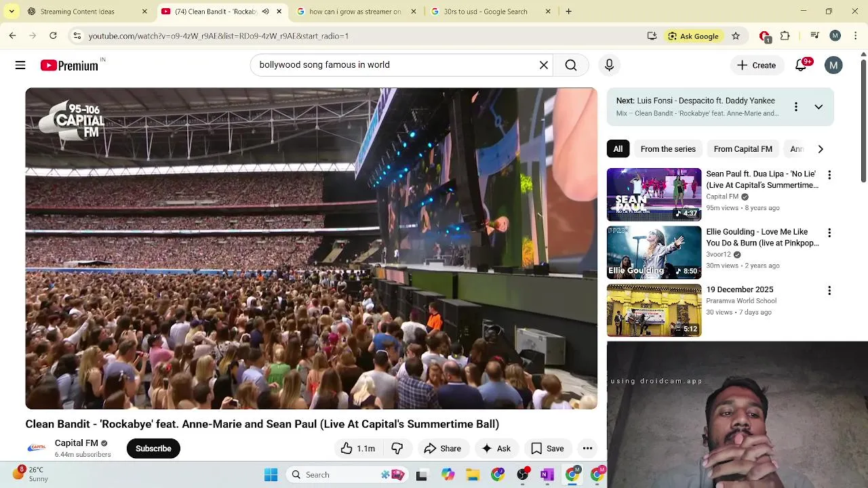The image size is (868, 488).
Task: Open mix playlist options menu
Action: click(x=795, y=107)
